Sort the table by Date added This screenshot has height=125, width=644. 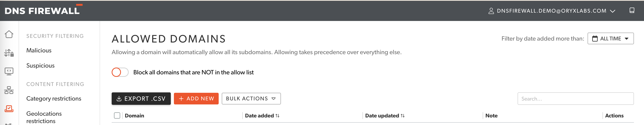[x=277, y=115]
